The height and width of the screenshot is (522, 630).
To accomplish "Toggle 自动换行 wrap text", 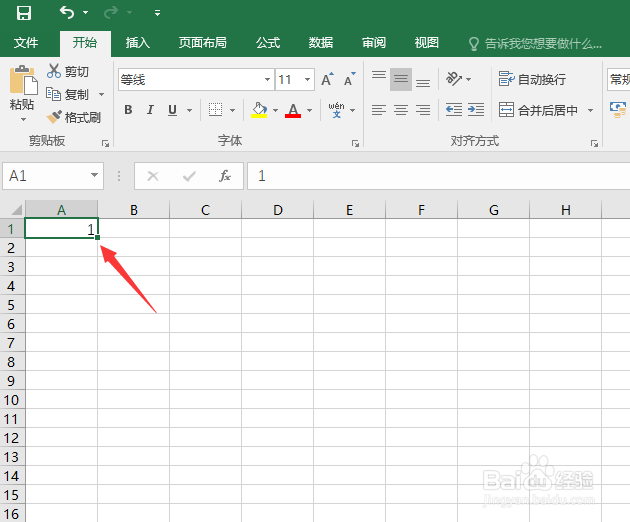I will [x=532, y=79].
